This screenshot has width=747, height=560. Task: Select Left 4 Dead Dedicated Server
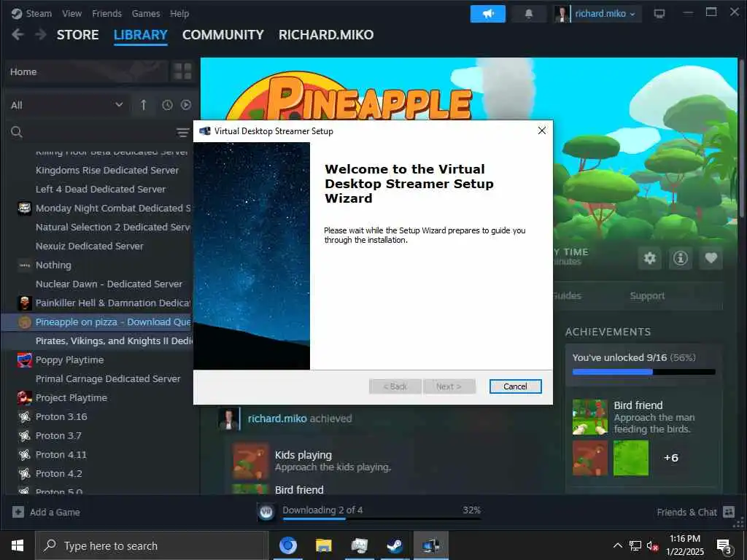click(101, 189)
